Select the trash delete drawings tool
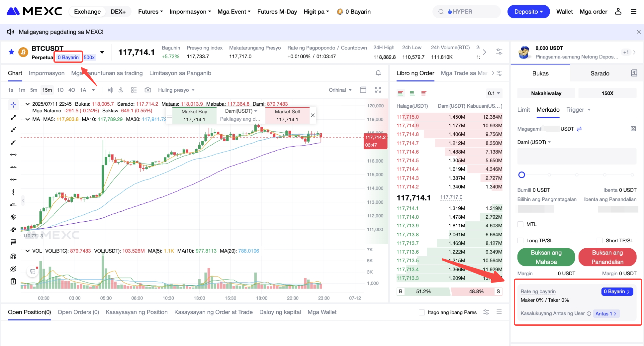 [13, 282]
